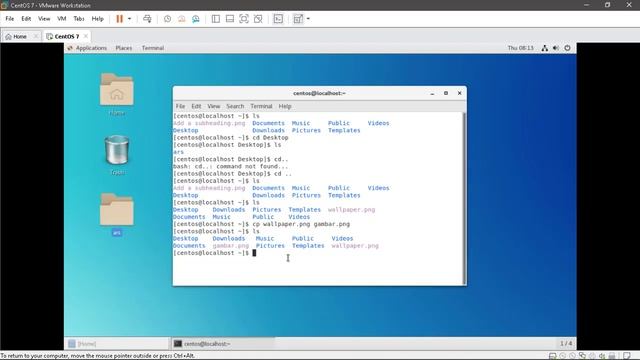
Task: Restore the VMware Workstation window
Action: point(607,5)
